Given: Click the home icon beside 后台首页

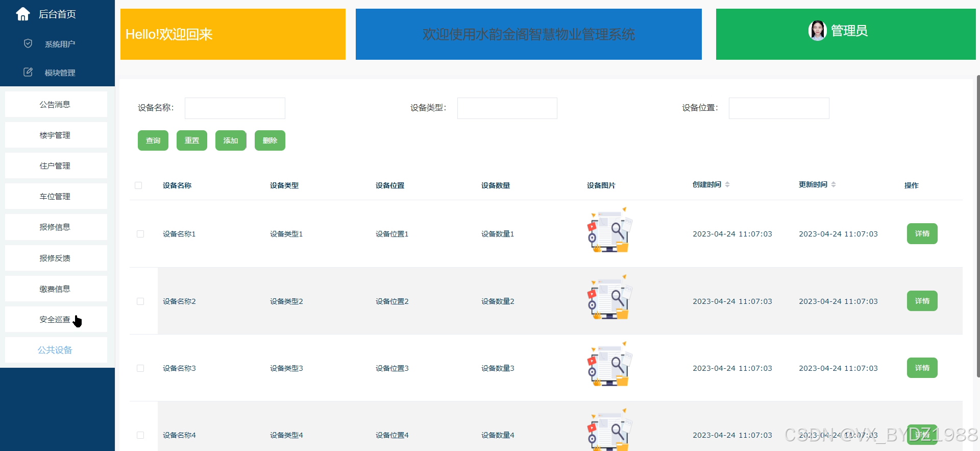Looking at the screenshot, I should click(x=23, y=14).
